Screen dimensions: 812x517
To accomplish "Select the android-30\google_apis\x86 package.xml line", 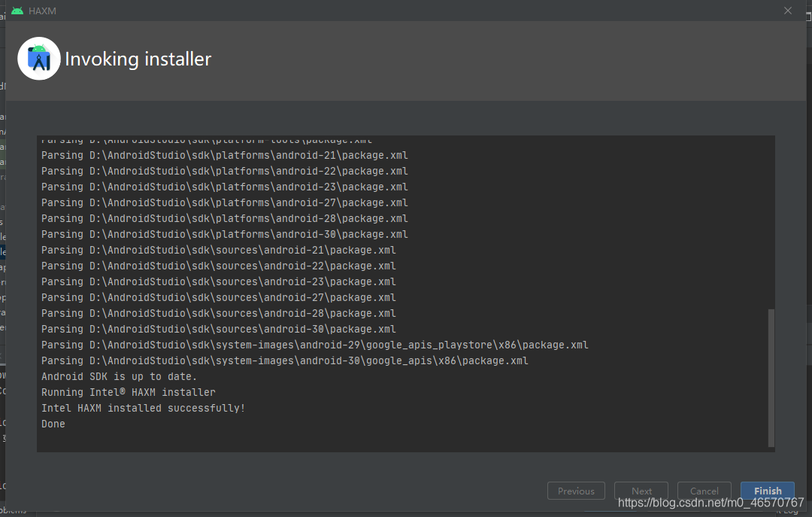I will (285, 361).
